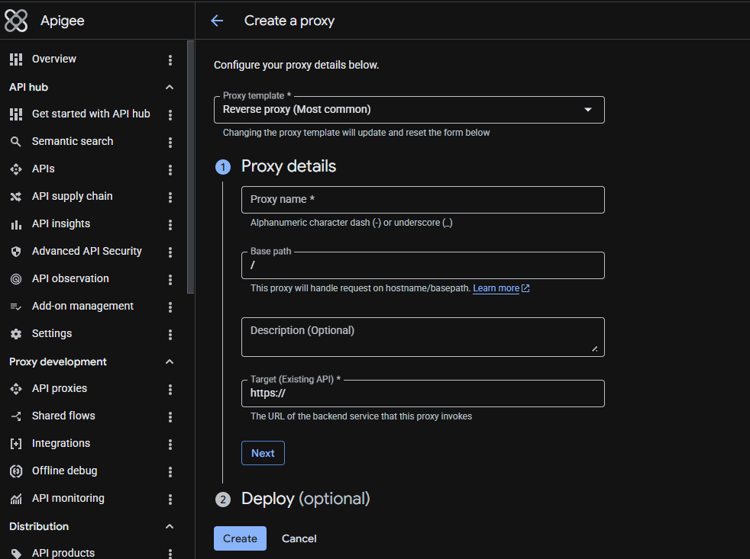Image resolution: width=750 pixels, height=559 pixels.
Task: Go back using the arrow next to Create a proxy
Action: pyautogui.click(x=217, y=21)
